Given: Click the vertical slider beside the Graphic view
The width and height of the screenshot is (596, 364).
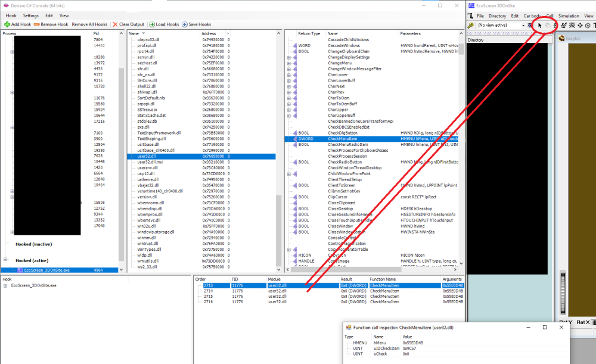Looking at the screenshot, I should (x=563, y=294).
